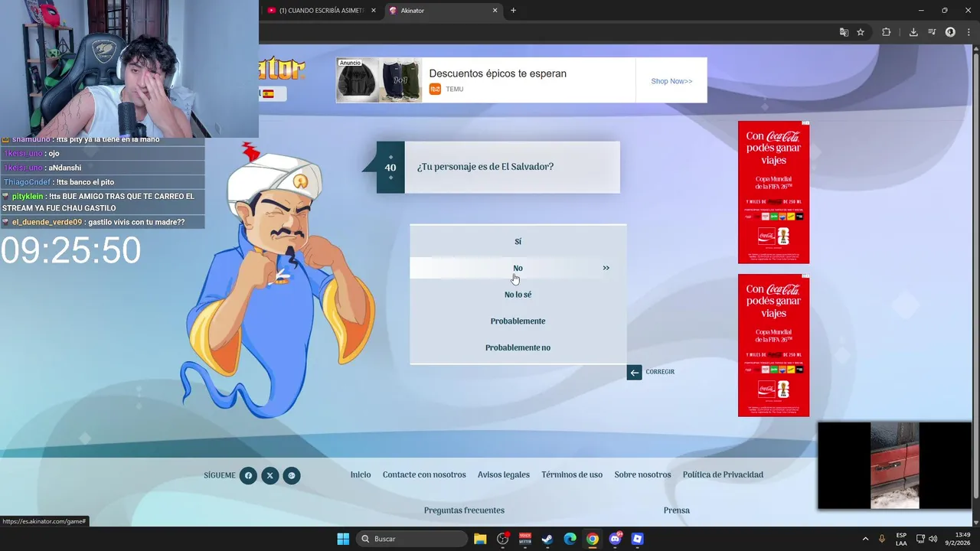The image size is (980, 551).
Task: Click 'Shop Now>>' on the Temu ad
Action: tap(671, 81)
